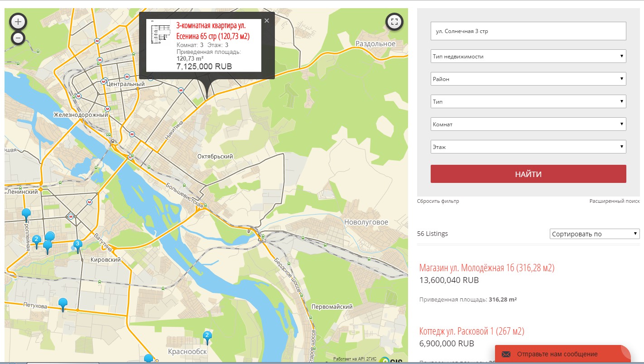
Task: Open the cluster marker 2 beside Троллейная street
Action: [37, 241]
